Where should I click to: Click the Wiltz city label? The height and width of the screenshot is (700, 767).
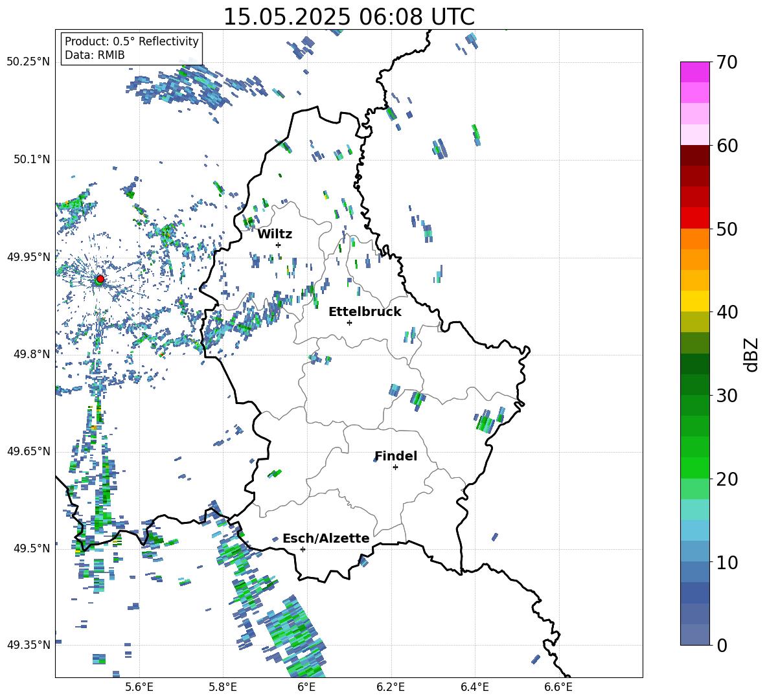pos(275,234)
